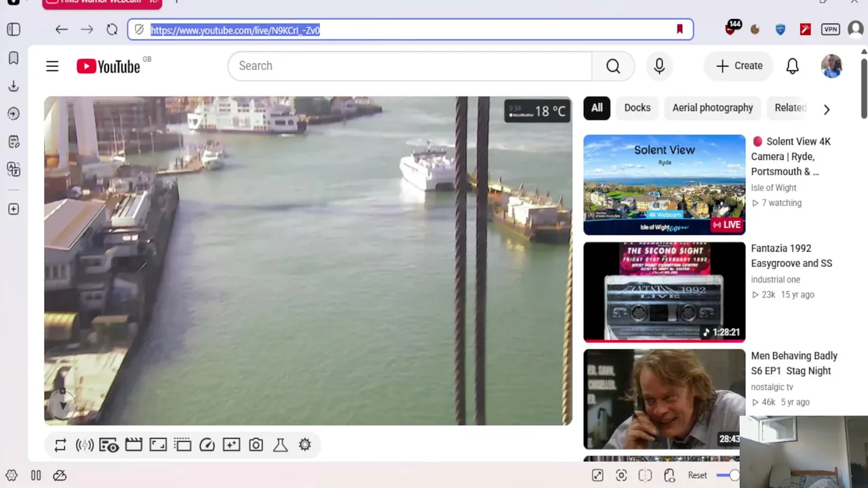Select the Aerial photography filter chip
This screenshot has height=488, width=868.
[x=713, y=108]
